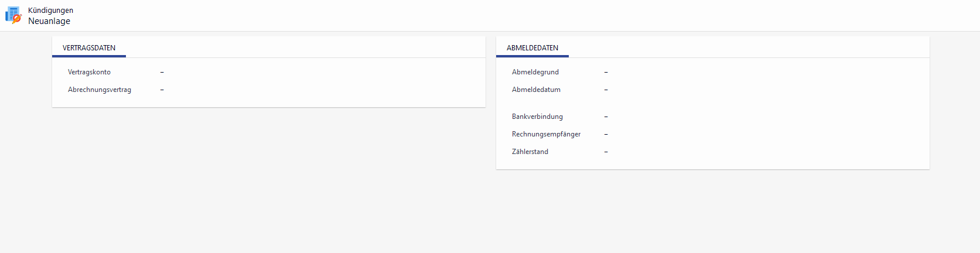This screenshot has width=980, height=253.
Task: Click the Zählerstand label
Action: (530, 152)
